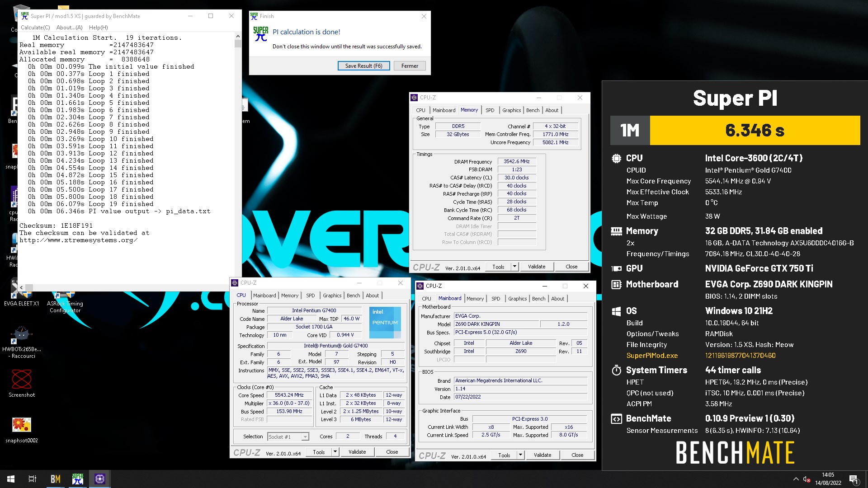Screen dimensions: 868x488
Task: Open the Socket #1 selection dropdown
Action: [288, 437]
